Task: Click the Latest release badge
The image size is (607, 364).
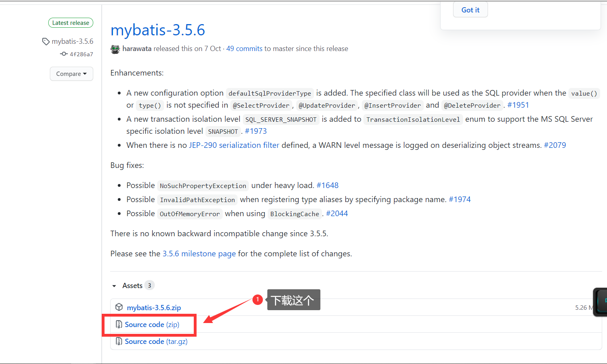Action: click(71, 23)
